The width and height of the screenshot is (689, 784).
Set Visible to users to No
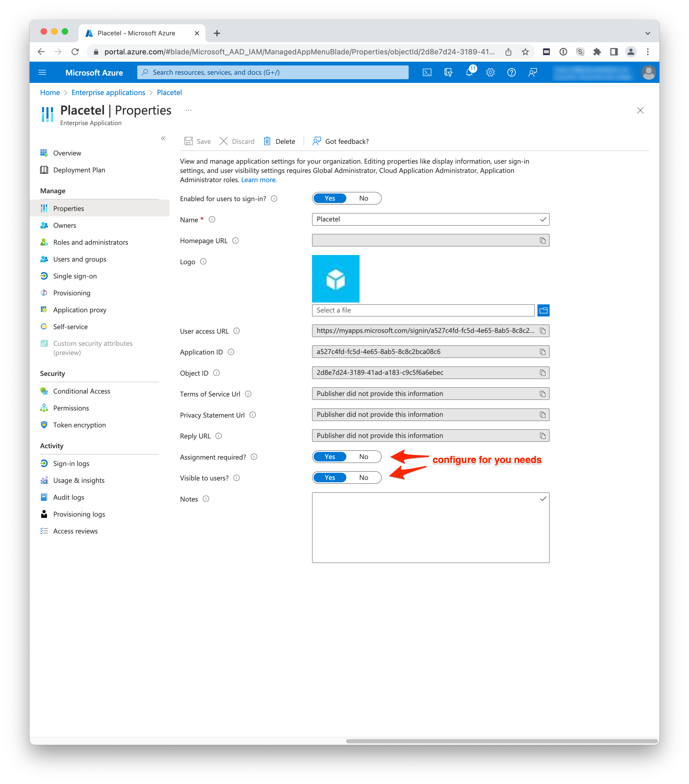(363, 478)
